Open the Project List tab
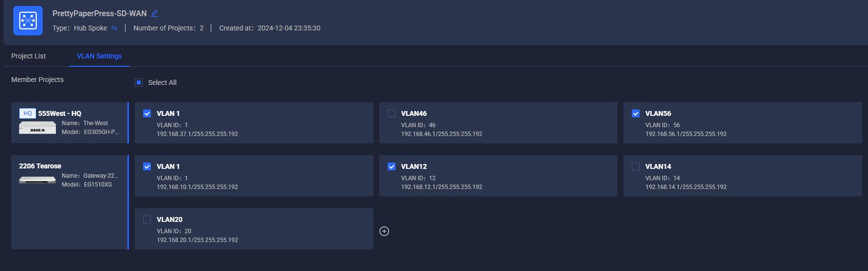 point(28,56)
